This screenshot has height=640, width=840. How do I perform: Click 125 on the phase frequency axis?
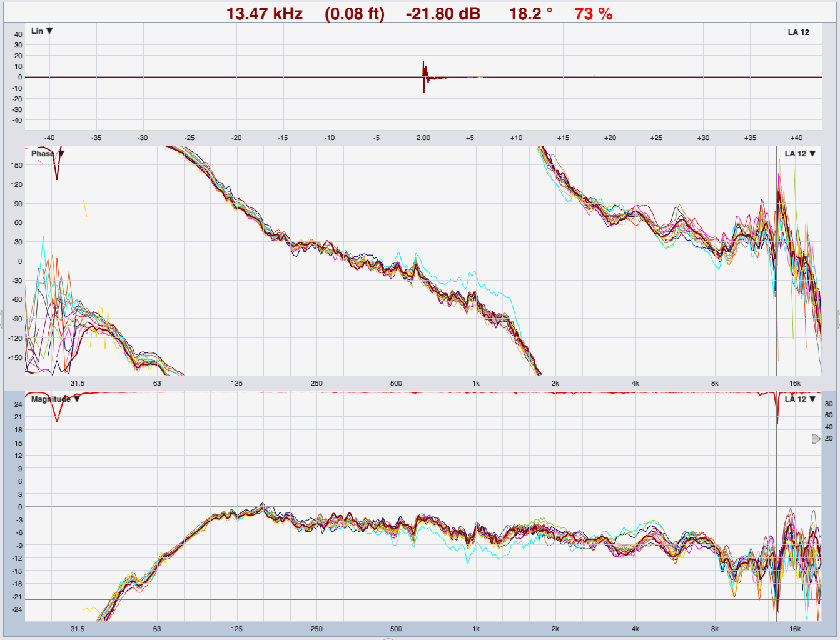click(236, 383)
